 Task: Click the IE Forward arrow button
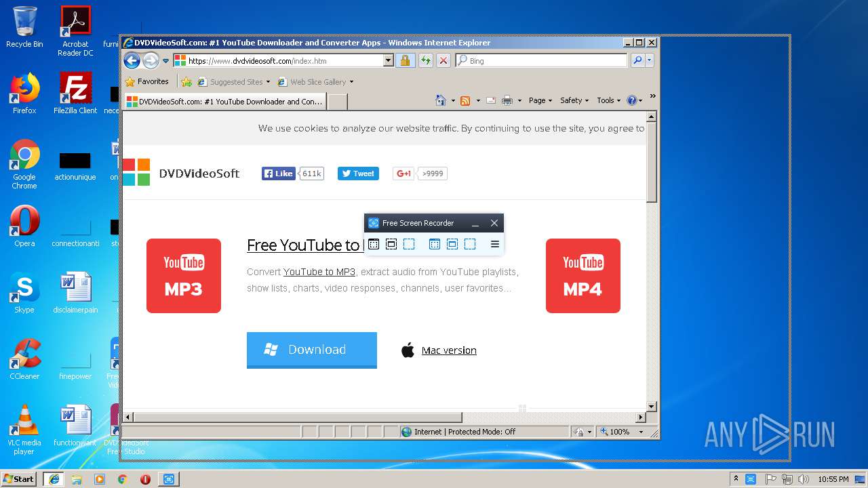pyautogui.click(x=151, y=61)
